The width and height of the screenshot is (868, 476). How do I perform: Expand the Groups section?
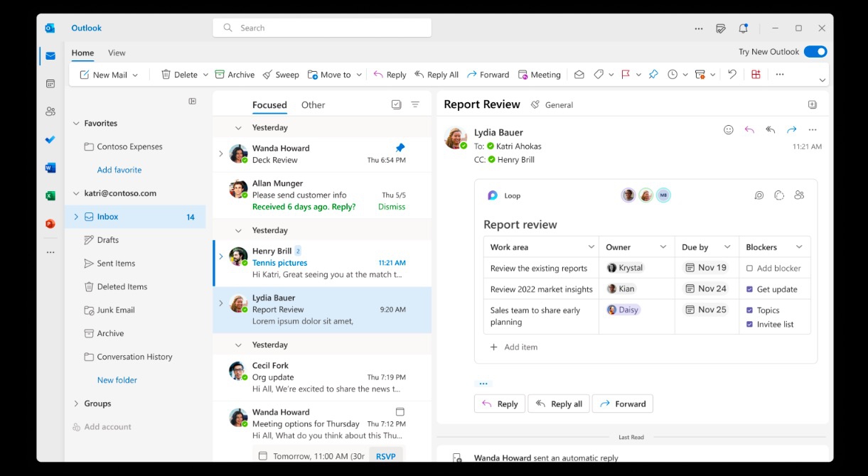76,404
